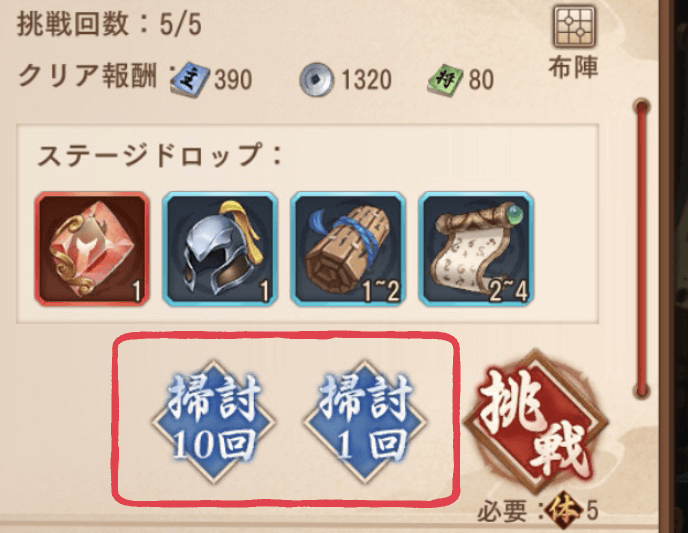Image resolution: width=688 pixels, height=533 pixels.
Task: Open the 布陣 formation grid icon
Action: coord(573,27)
